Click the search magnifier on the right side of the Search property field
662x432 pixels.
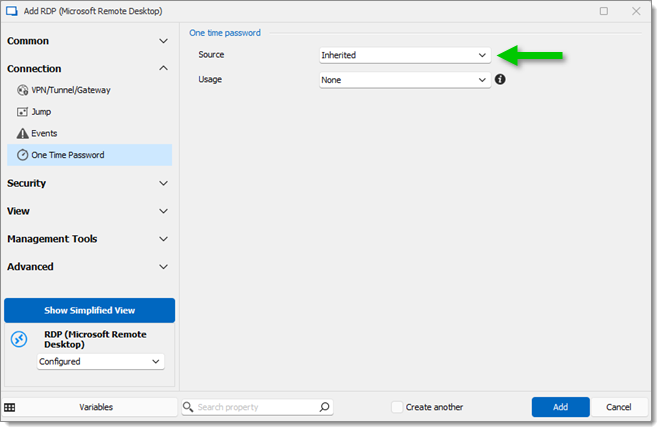coord(324,407)
